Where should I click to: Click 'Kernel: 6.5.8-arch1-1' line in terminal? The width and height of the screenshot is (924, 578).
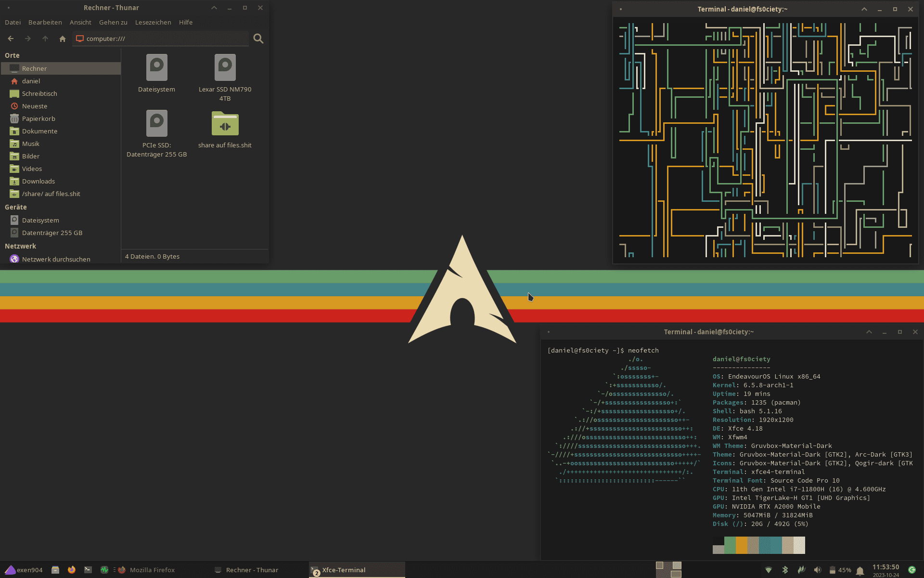click(753, 385)
